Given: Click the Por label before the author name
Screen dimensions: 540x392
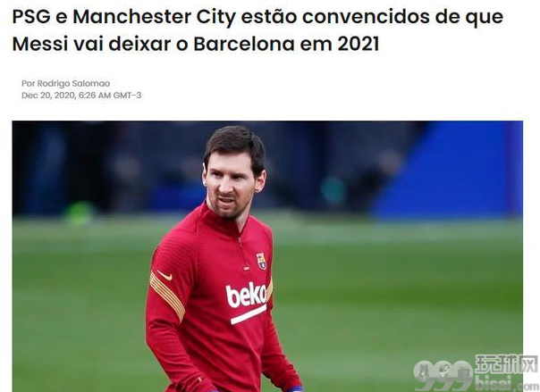Looking at the screenshot, I should pyautogui.click(x=28, y=84).
